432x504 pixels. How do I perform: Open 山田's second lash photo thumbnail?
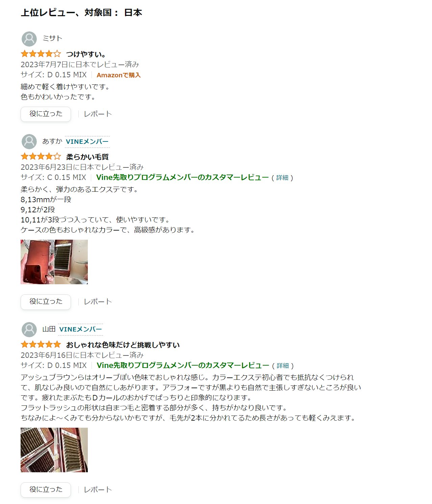click(71, 450)
